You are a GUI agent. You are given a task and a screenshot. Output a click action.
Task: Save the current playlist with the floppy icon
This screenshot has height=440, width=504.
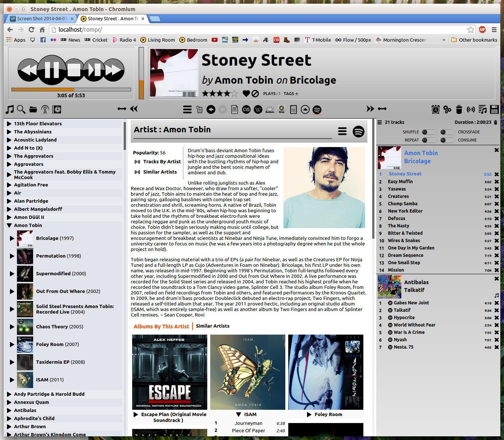click(495, 109)
